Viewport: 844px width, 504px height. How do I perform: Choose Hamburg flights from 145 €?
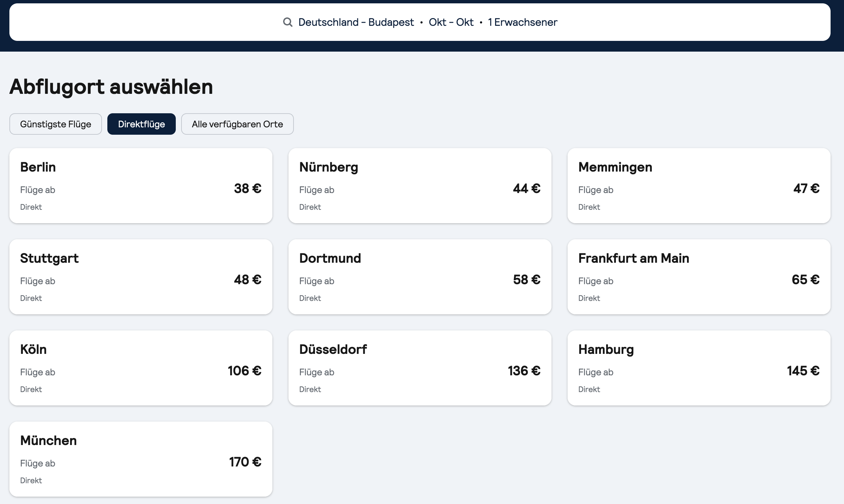coord(699,368)
